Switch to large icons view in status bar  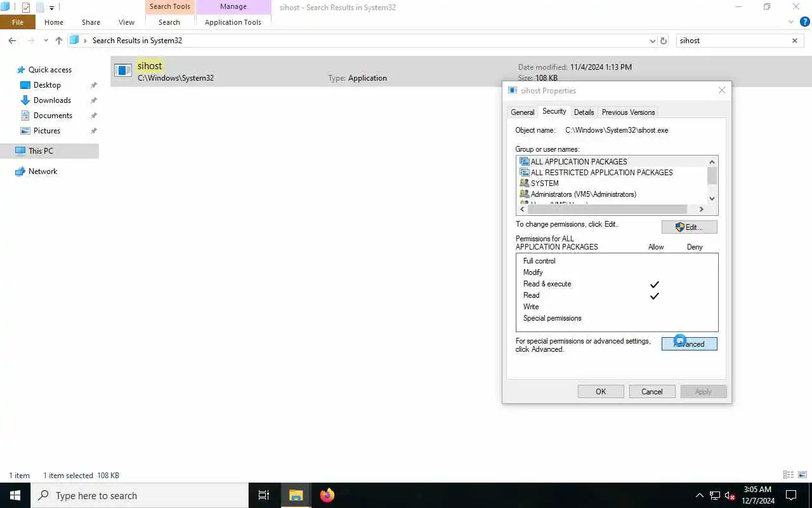coord(802,475)
